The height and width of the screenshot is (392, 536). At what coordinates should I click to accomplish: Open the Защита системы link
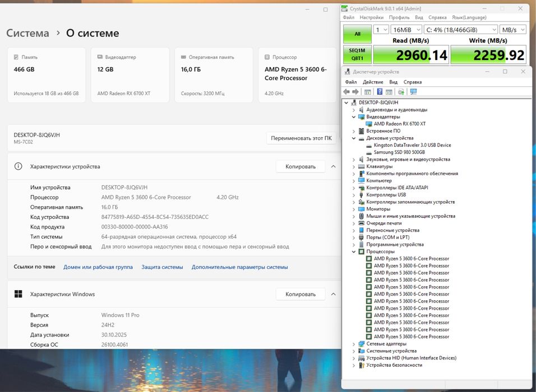pos(162,267)
